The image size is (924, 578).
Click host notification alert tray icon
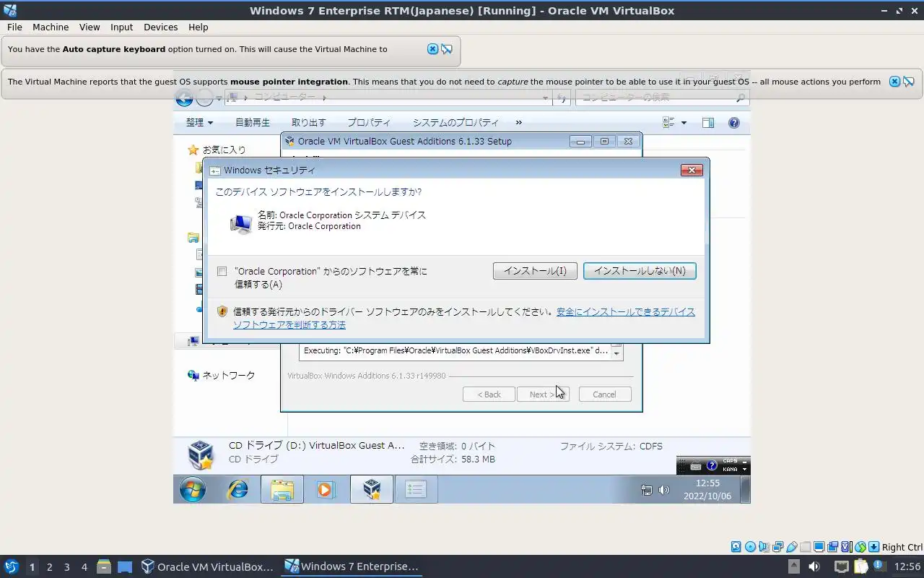(x=880, y=566)
